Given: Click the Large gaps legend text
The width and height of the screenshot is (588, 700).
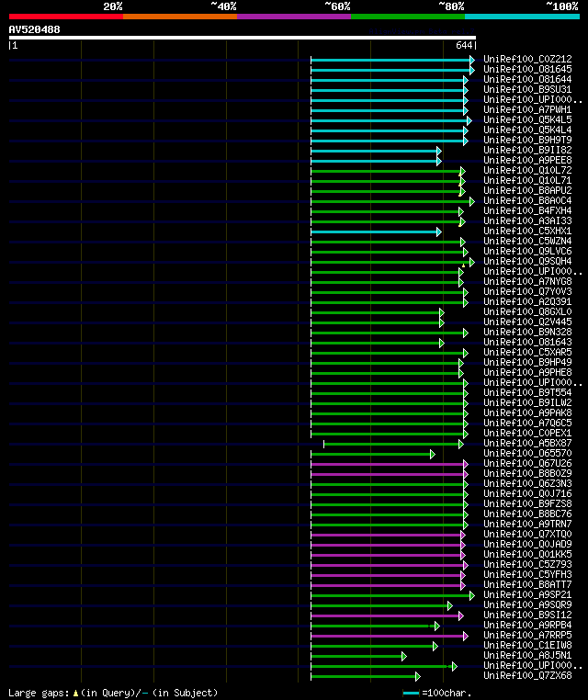Looking at the screenshot, I should click(39, 693).
